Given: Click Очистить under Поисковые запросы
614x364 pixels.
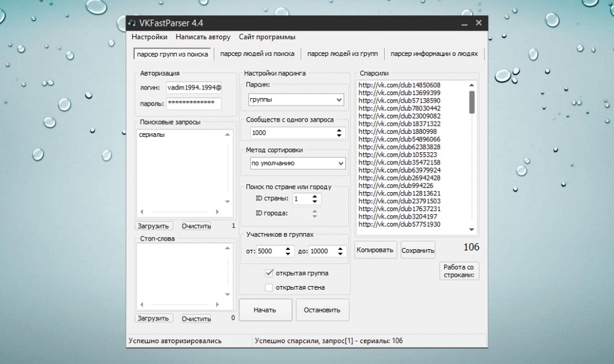Looking at the screenshot, I should click(x=196, y=226).
